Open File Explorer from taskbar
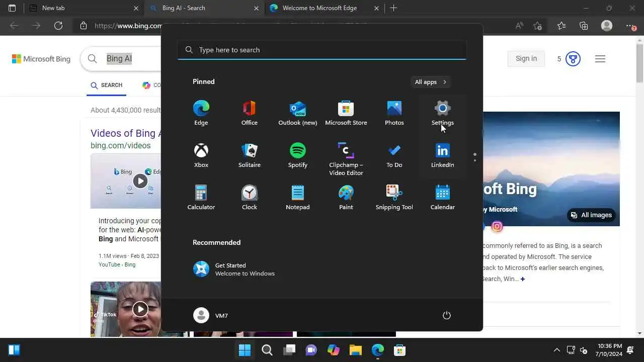 pos(356,350)
